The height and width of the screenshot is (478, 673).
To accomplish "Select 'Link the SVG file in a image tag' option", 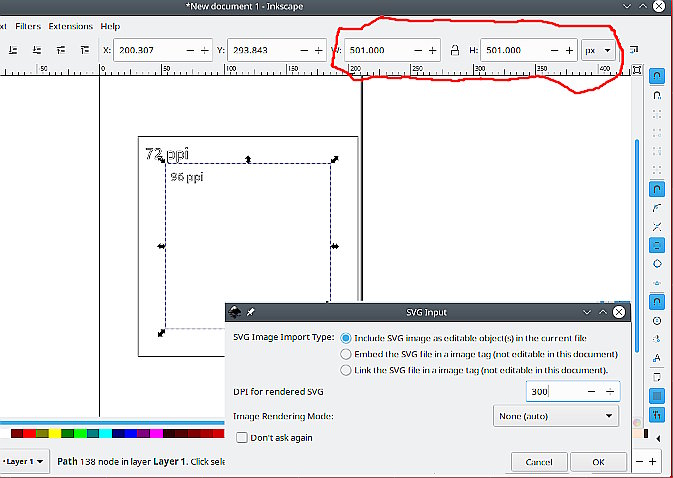I will click(346, 370).
